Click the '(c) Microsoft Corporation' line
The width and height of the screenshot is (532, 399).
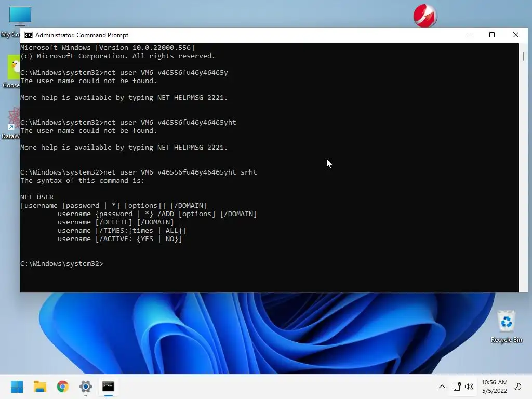pos(118,56)
